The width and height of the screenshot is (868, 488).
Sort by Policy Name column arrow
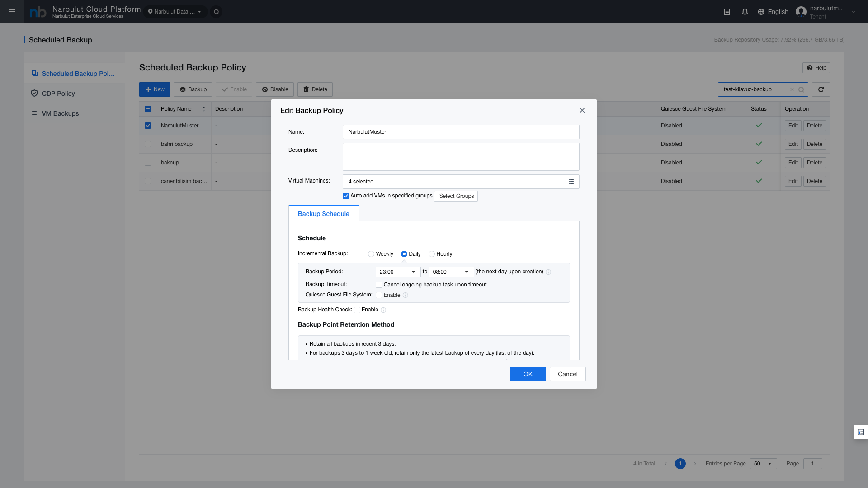(x=204, y=109)
